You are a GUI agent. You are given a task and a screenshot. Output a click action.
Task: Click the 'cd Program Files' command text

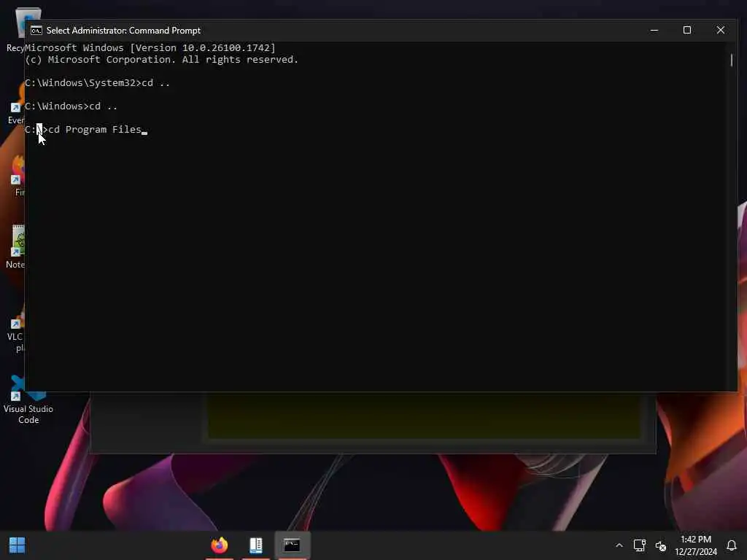[x=96, y=130]
